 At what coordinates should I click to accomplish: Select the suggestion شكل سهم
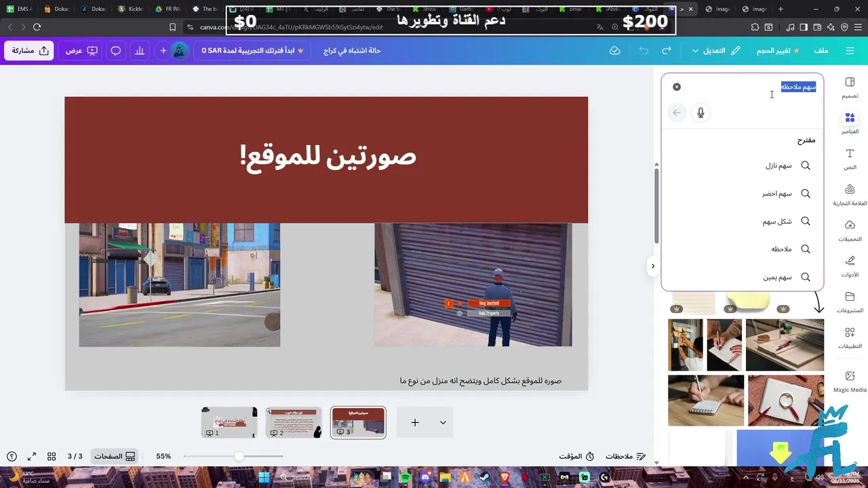(x=743, y=221)
